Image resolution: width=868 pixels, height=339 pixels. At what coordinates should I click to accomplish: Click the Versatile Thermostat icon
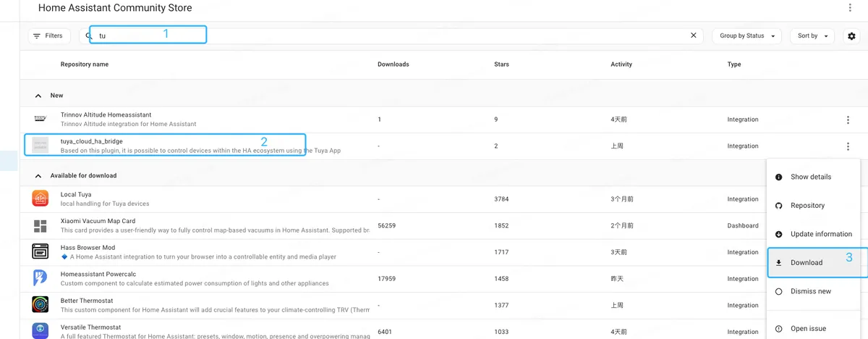point(41,330)
